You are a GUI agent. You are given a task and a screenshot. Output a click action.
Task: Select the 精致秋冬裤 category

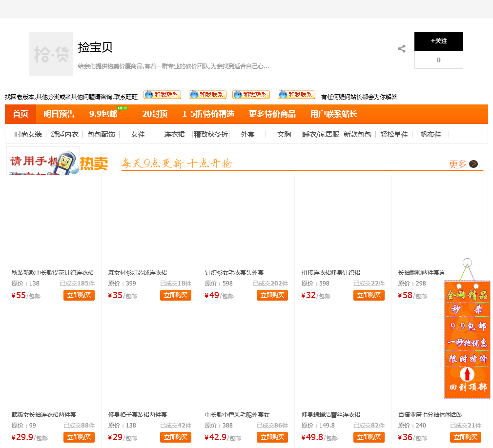[x=211, y=135]
